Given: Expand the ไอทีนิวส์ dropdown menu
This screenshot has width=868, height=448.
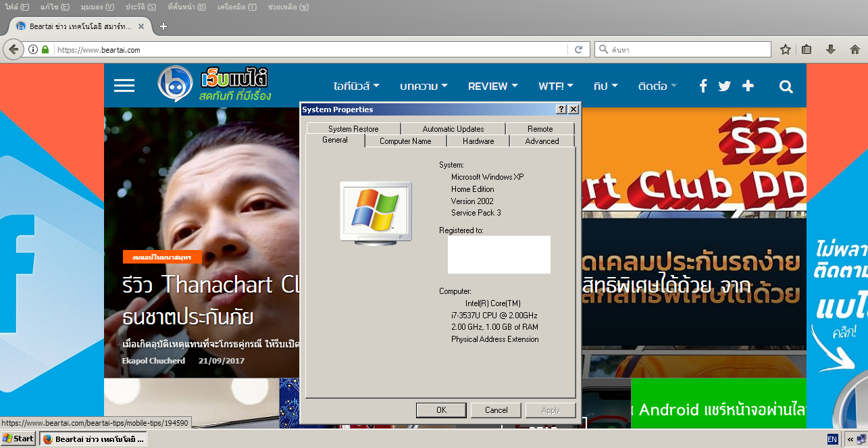Looking at the screenshot, I should (356, 86).
